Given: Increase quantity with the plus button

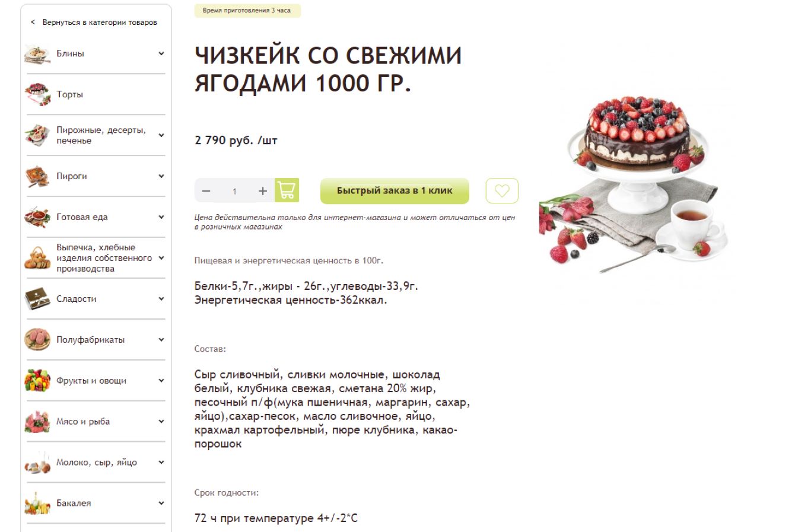Looking at the screenshot, I should click(x=263, y=191).
